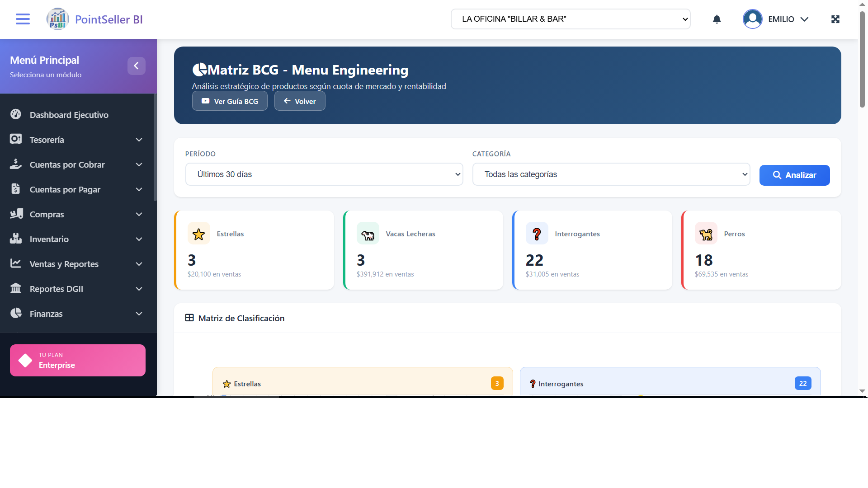Screen dimensions: 868x488
Task: Select the Tesorería camera icon
Action: point(16,140)
